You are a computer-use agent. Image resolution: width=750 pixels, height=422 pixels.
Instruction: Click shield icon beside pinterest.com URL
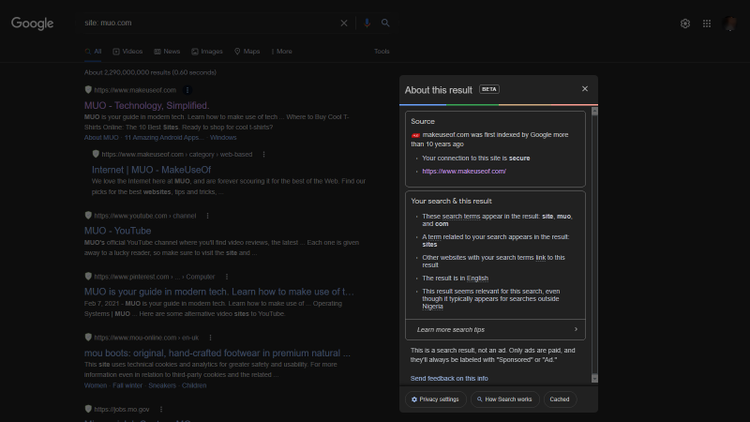[88, 276]
